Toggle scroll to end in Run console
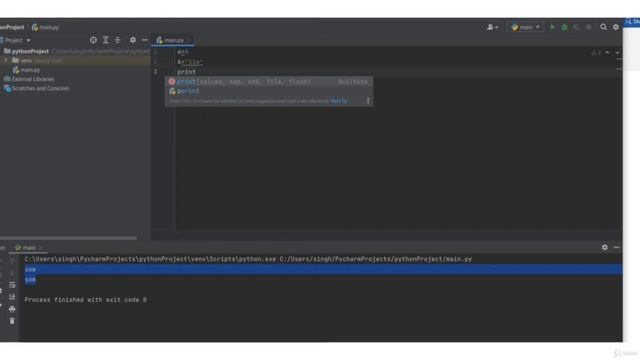Screen dimensions: 640x360 12,297
